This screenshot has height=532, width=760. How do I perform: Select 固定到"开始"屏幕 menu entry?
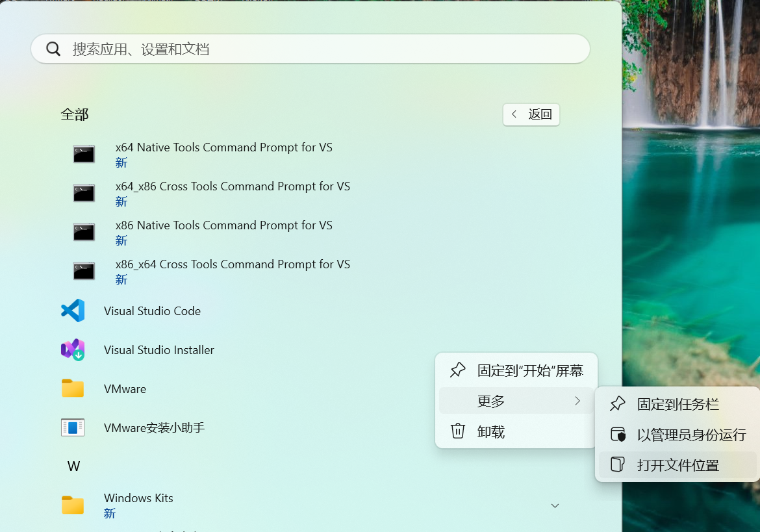[x=516, y=370]
